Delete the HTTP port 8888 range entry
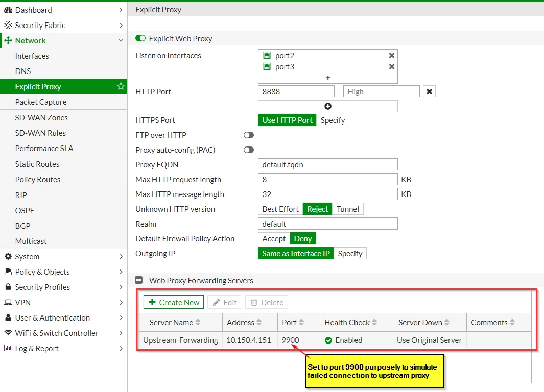Viewport: 544px width, 392px height. (x=429, y=91)
